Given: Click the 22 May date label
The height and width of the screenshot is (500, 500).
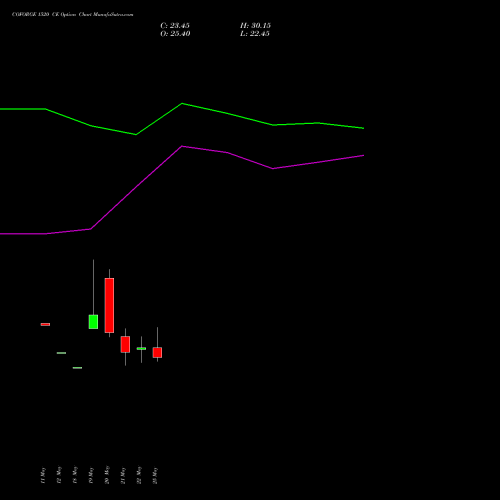Looking at the screenshot, I should click(x=139, y=475).
